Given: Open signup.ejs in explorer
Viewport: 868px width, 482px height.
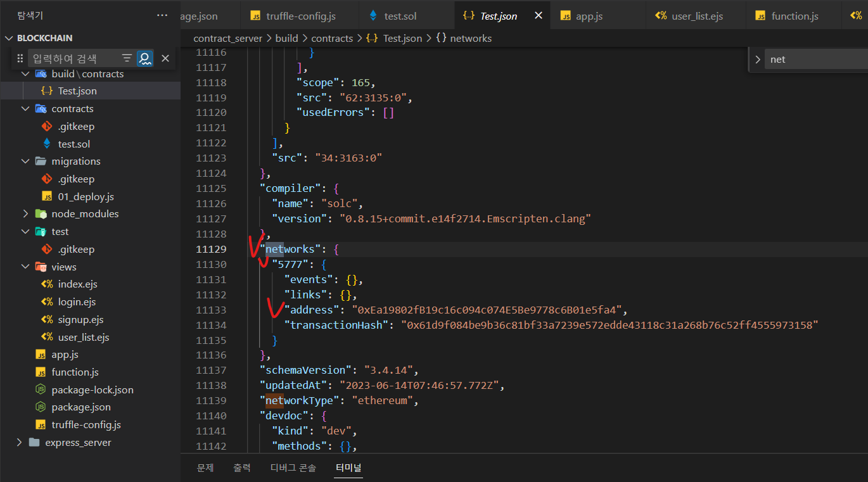Looking at the screenshot, I should (x=80, y=320).
